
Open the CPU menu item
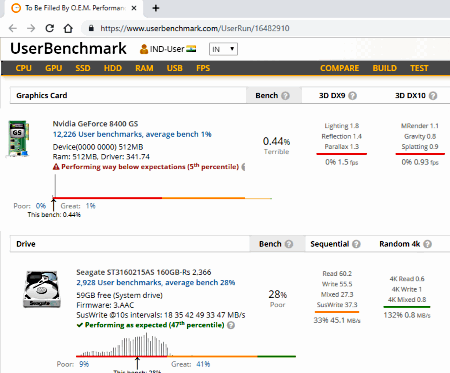click(x=24, y=68)
